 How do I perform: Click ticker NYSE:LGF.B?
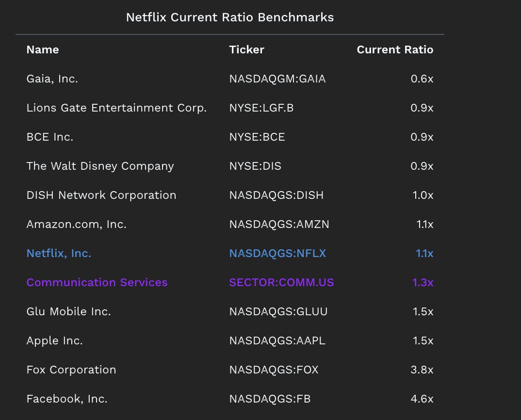click(x=261, y=108)
